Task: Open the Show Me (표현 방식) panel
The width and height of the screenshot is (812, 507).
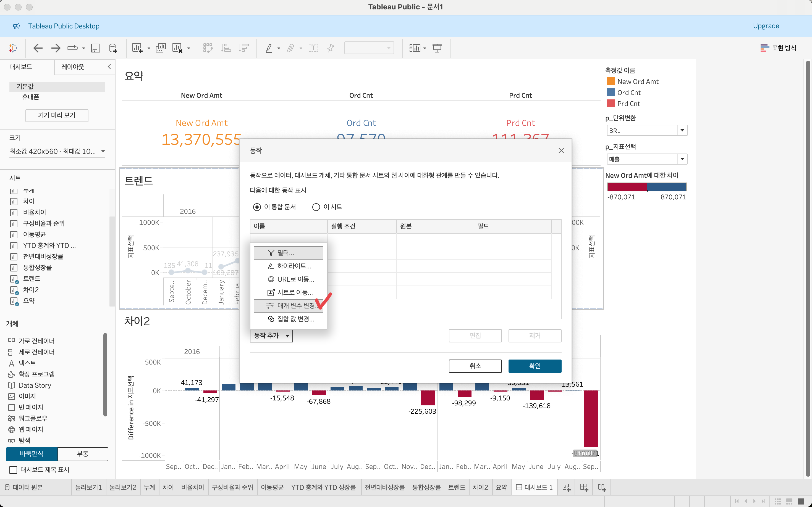Action: click(779, 48)
